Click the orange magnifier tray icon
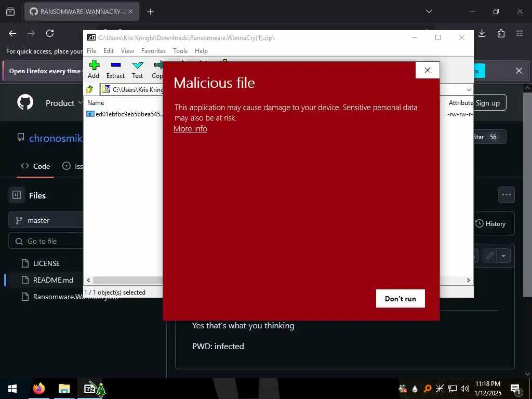 [x=428, y=389]
